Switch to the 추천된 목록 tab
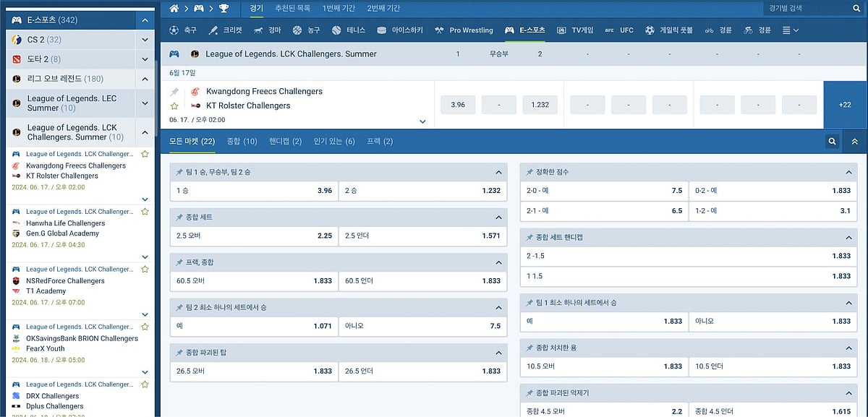Viewport: 868px width, 417px height. click(x=293, y=9)
